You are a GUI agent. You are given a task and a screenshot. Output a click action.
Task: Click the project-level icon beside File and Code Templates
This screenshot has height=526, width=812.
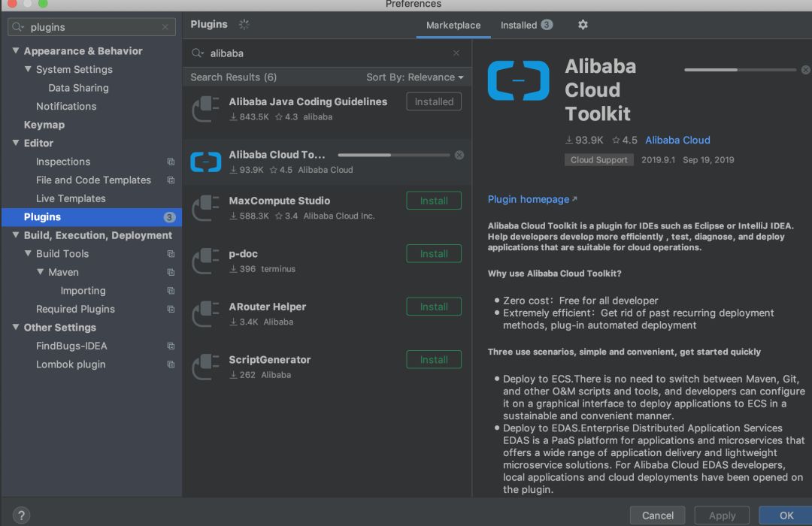coord(171,180)
